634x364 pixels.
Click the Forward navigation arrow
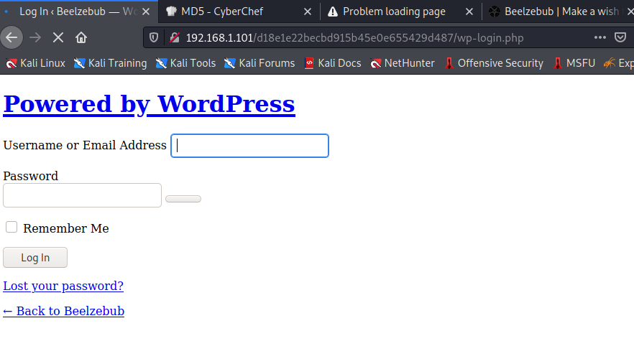(35, 37)
